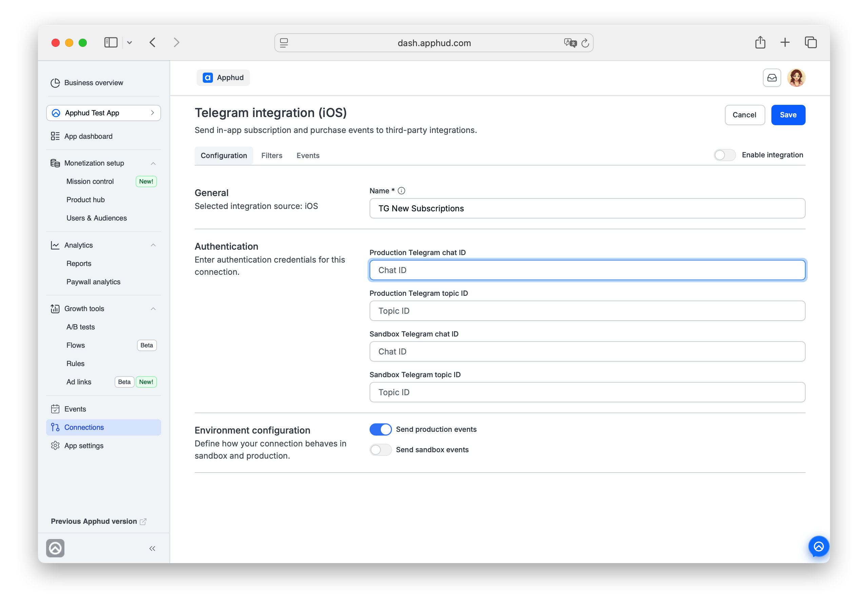Open A/B tests
The width and height of the screenshot is (868, 614).
pyautogui.click(x=80, y=327)
